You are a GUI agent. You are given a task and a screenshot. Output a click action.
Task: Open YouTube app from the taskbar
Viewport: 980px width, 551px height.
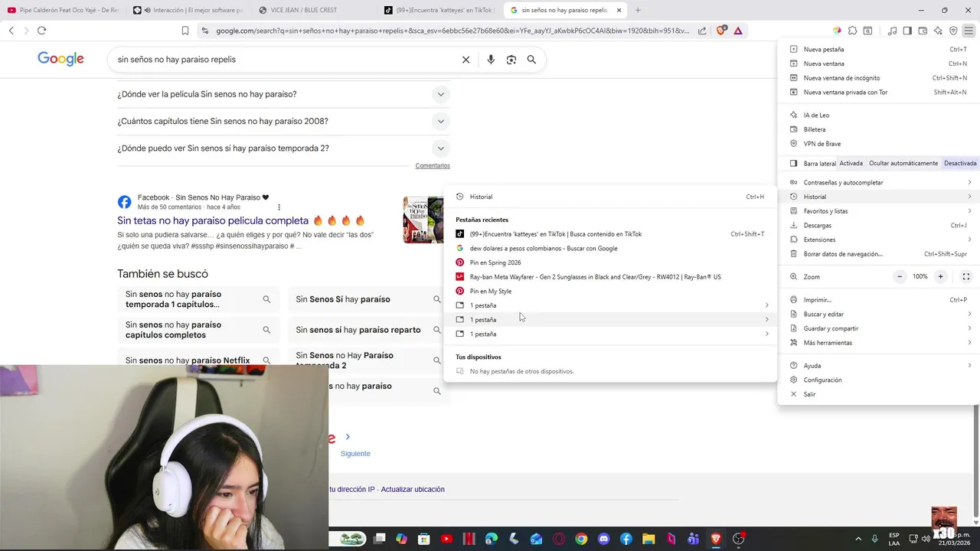click(446, 539)
